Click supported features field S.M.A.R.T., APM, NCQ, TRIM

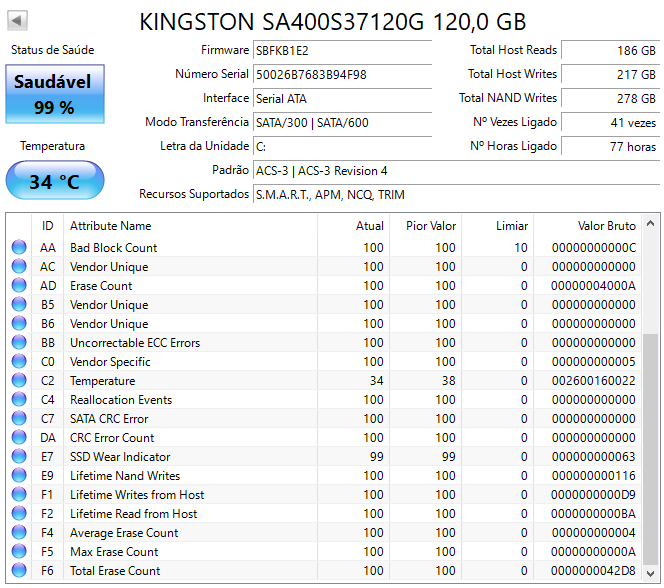456,194
